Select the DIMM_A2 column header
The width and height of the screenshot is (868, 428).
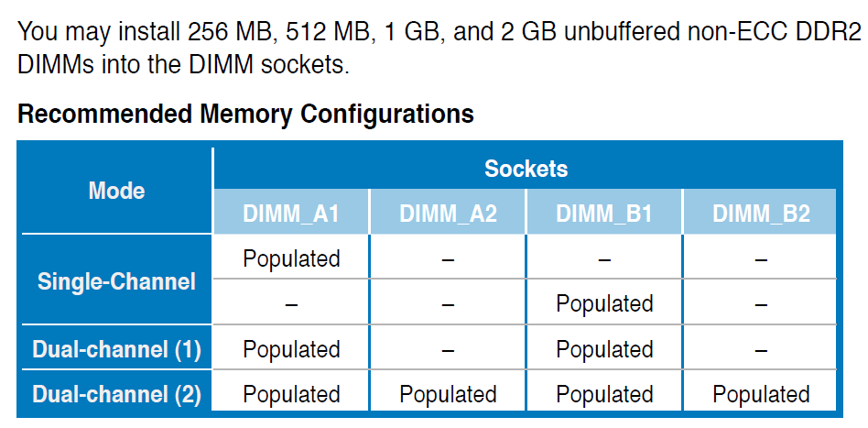(448, 214)
